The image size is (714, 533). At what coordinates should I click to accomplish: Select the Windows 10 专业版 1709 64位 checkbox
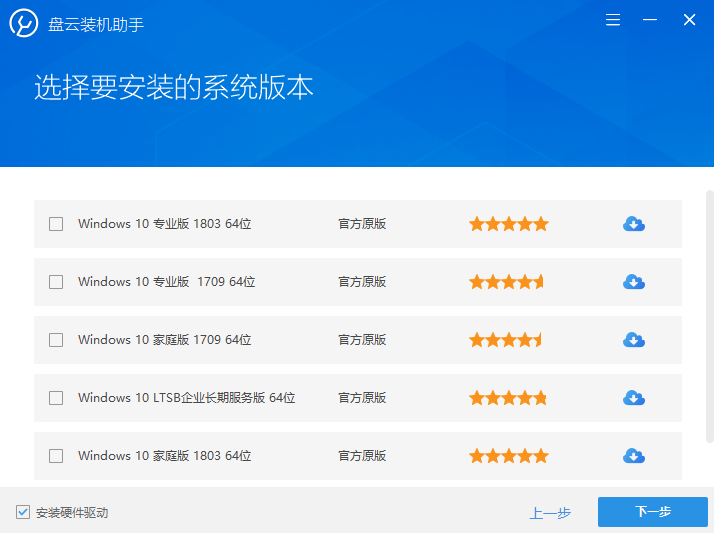[x=56, y=282]
